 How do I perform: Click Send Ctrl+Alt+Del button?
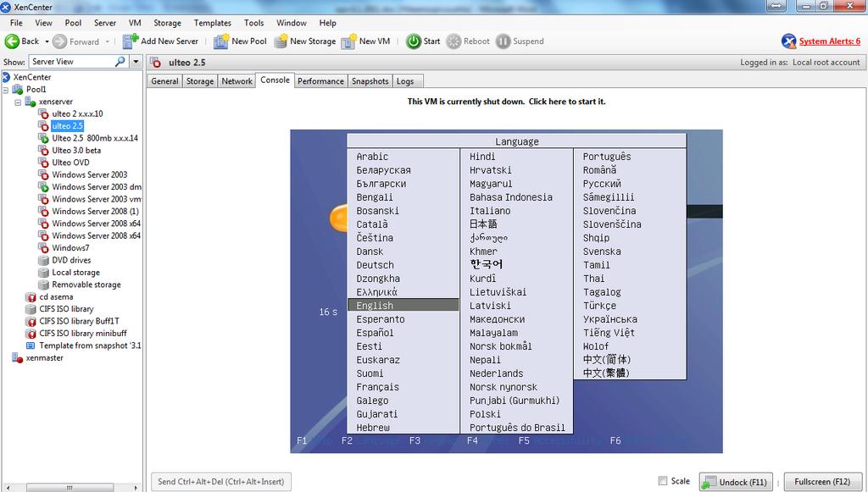[221, 482]
